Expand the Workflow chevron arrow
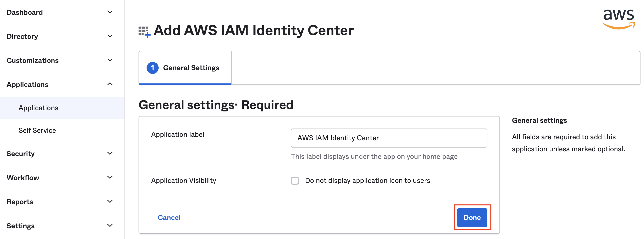Screen dimensions: 644x239 110,177
